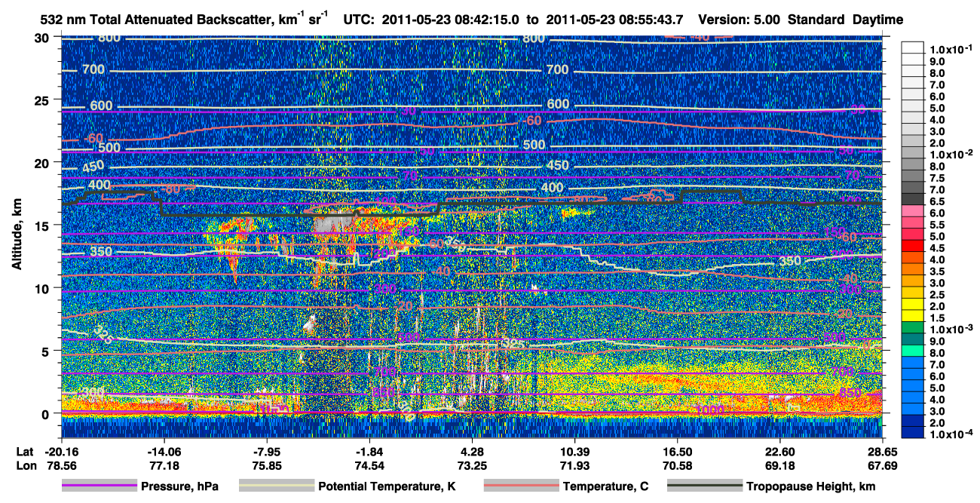Click latitude value '-1.84'
The image size is (980, 503).
[x=369, y=451]
